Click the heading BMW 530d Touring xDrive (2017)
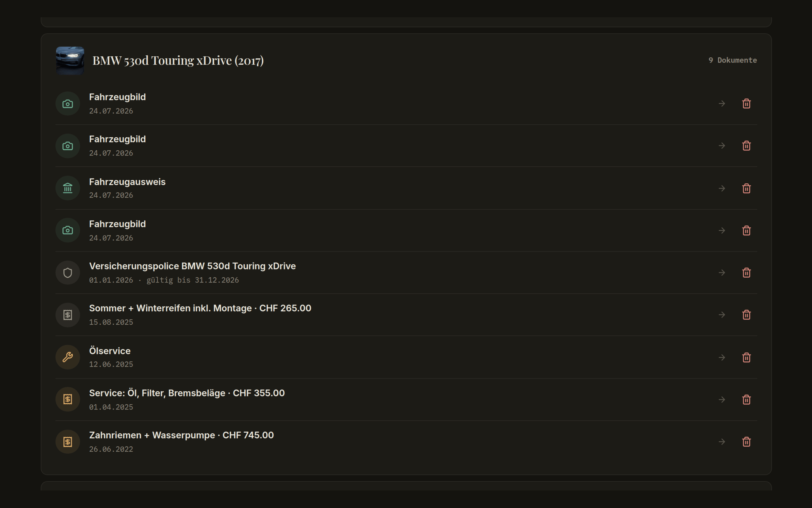Viewport: 812px width, 508px height. pyautogui.click(x=178, y=60)
